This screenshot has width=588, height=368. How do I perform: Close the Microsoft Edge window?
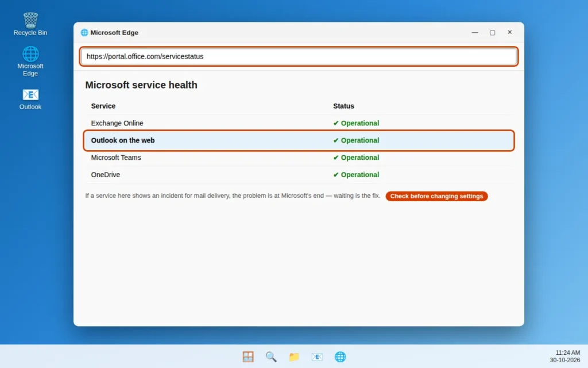(510, 32)
